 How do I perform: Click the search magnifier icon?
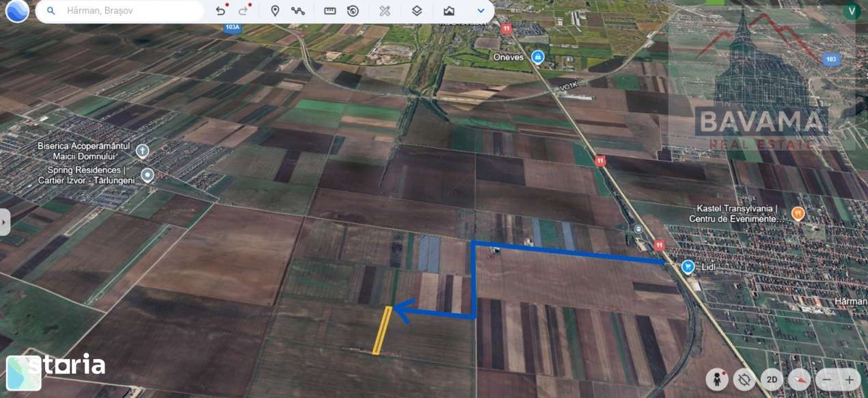[51, 11]
